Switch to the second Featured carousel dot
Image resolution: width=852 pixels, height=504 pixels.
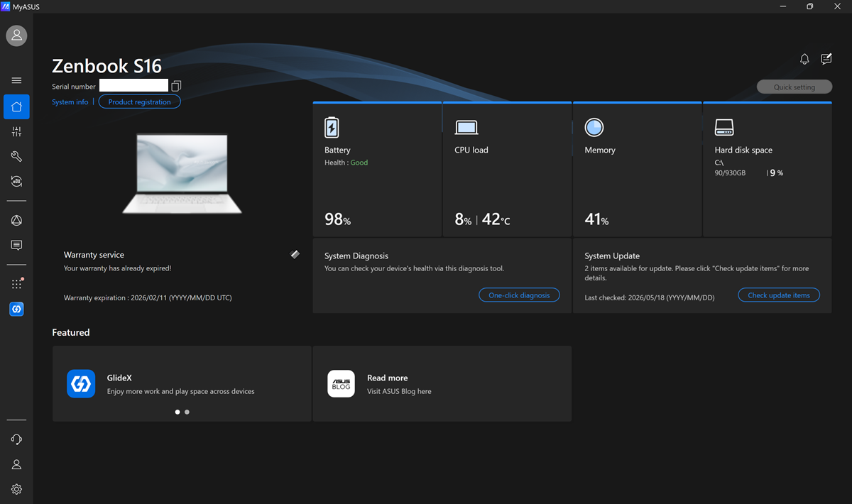pos(187,412)
